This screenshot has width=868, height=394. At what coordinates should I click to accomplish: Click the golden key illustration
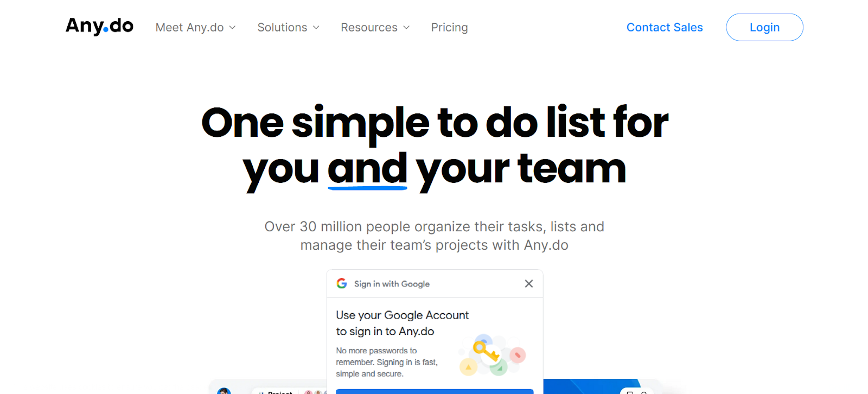point(486,352)
